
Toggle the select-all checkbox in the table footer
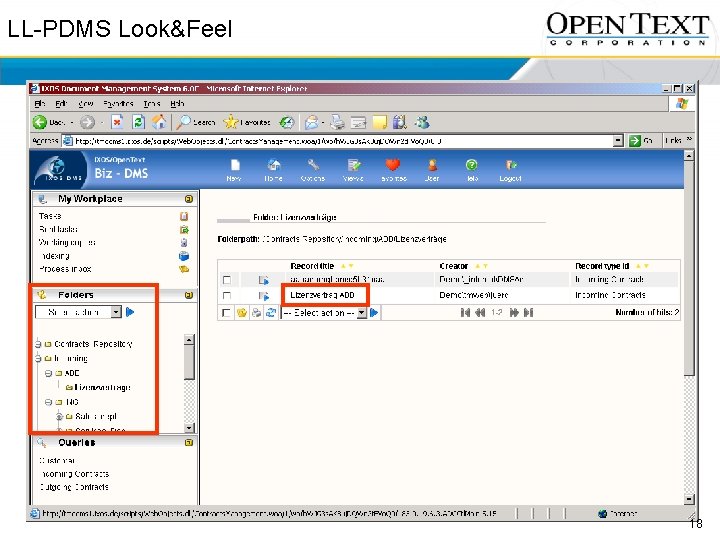(225, 313)
